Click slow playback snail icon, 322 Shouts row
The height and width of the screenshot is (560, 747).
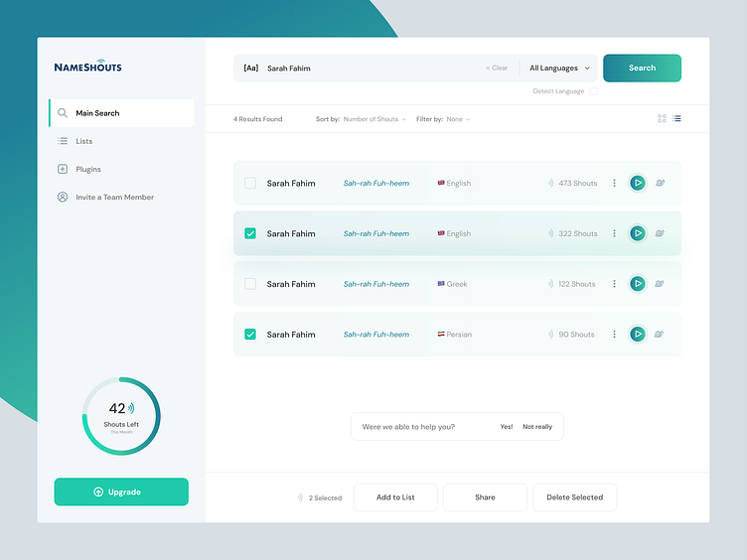[660, 233]
